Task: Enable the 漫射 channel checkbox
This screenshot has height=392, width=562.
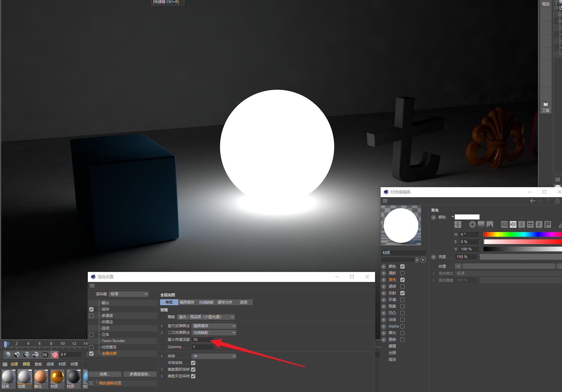Action: (402, 273)
